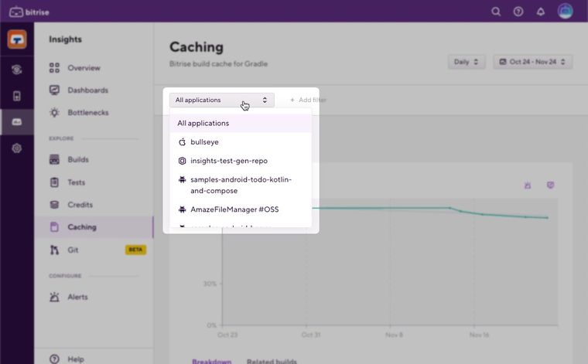Click the BETA badge next to Git
588x364 pixels.
(x=135, y=250)
